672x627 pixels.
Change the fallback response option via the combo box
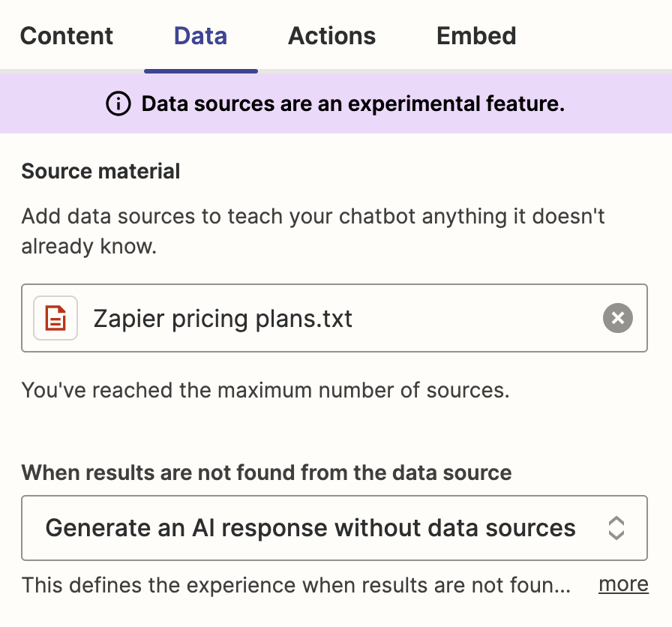click(334, 528)
